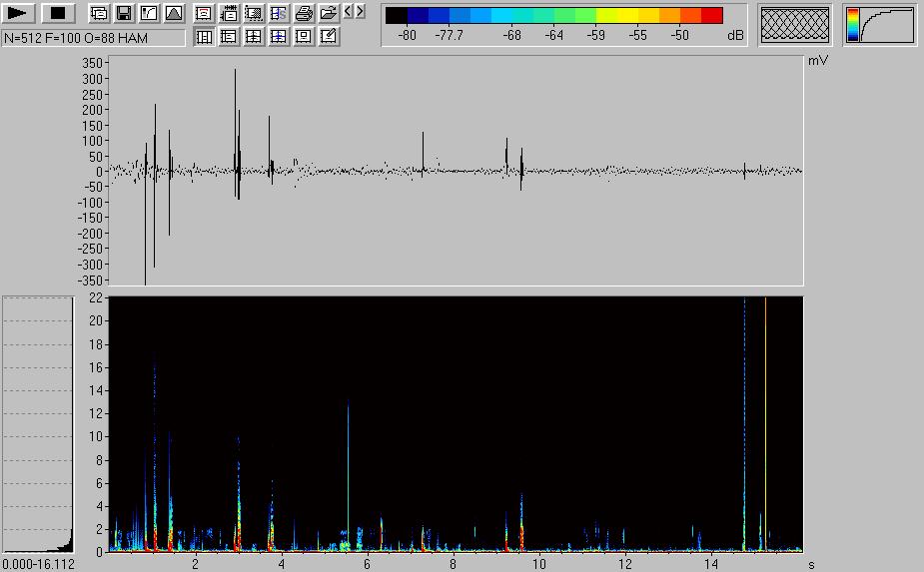Click the floppy disk save icon

tap(124, 14)
